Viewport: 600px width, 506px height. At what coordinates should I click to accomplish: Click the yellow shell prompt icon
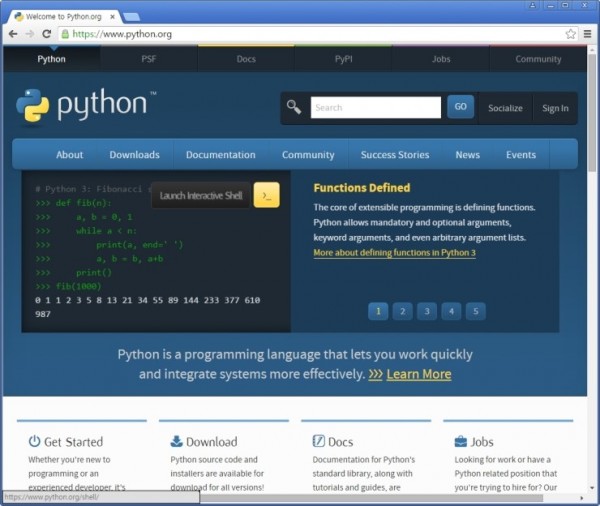(267, 195)
